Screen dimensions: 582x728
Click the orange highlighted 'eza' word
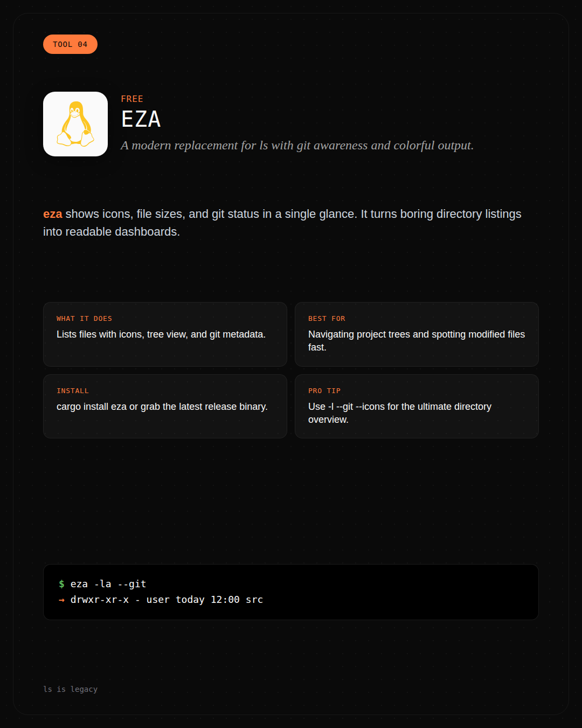pyautogui.click(x=53, y=214)
